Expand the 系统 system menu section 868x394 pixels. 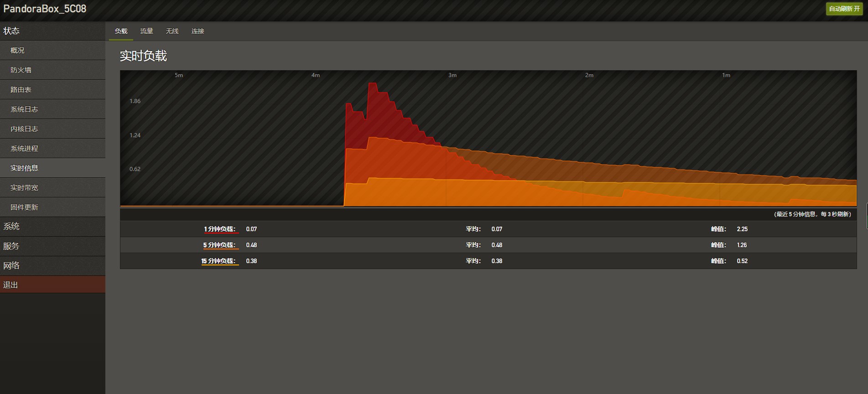tap(52, 227)
